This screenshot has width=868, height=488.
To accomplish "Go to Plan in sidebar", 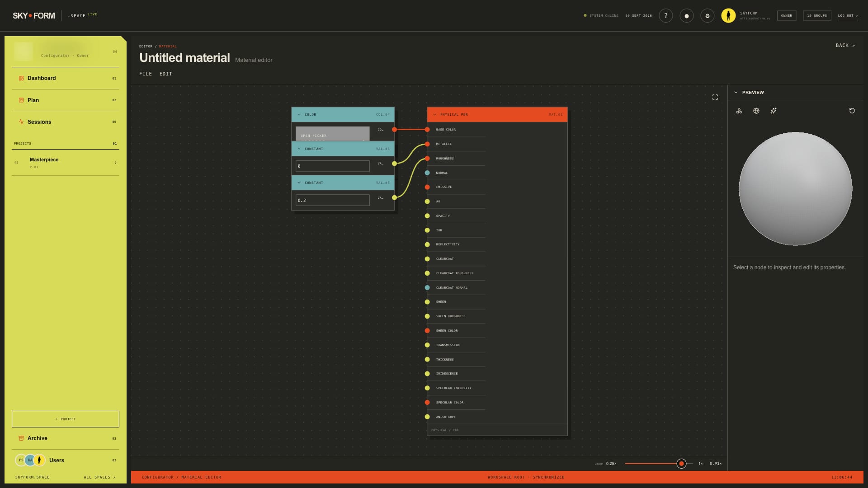I will click(66, 100).
